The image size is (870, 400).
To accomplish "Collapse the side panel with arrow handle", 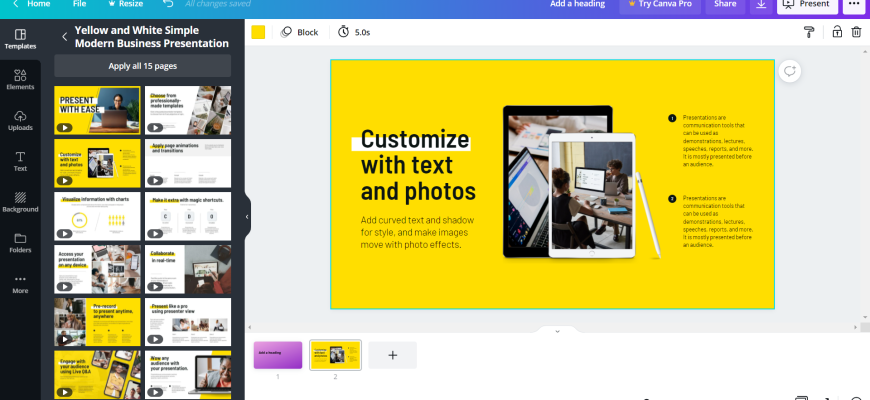I will [x=247, y=213].
